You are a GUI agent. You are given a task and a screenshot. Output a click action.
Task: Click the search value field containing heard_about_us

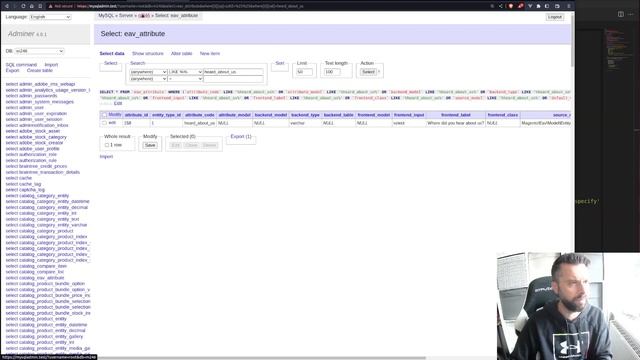pyautogui.click(x=233, y=72)
